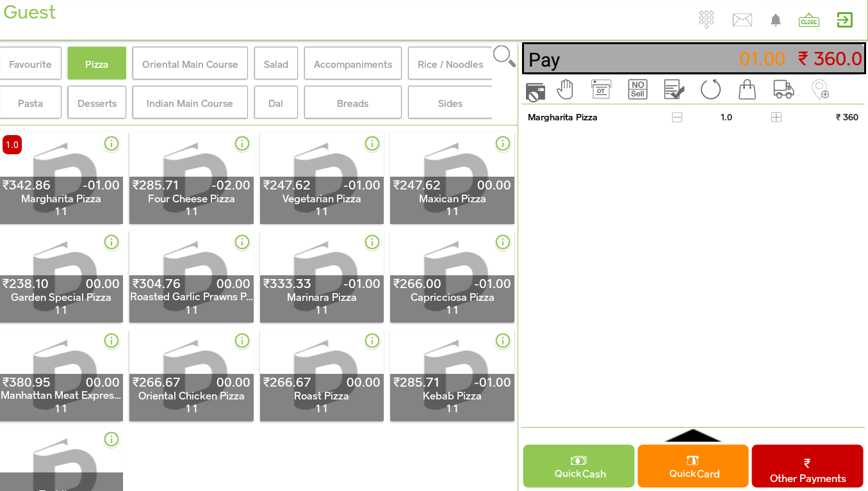Open Other Payments options
The height and width of the screenshot is (491, 868).
coord(808,466)
